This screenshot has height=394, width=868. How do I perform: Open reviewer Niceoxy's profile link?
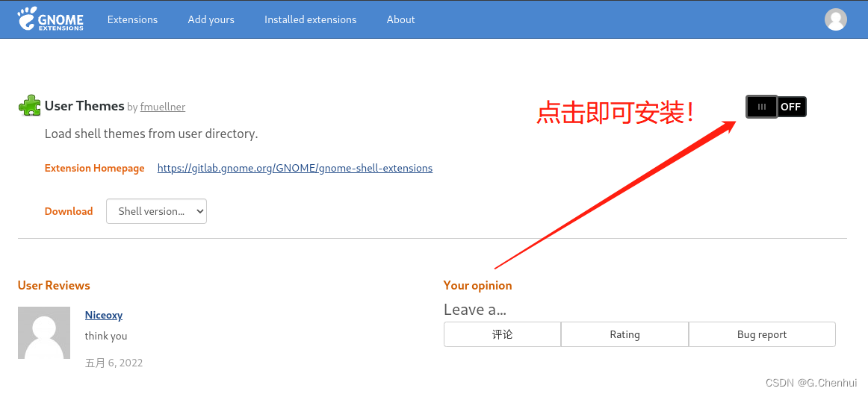pos(104,315)
